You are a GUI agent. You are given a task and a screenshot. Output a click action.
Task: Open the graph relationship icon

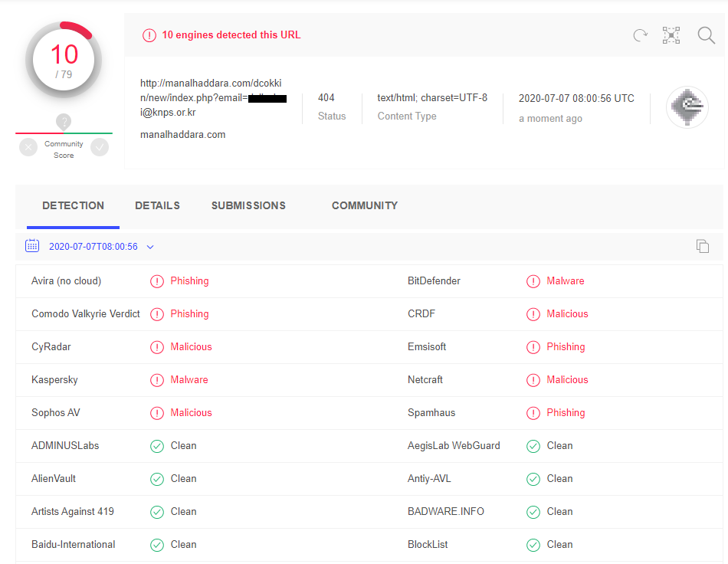(671, 35)
